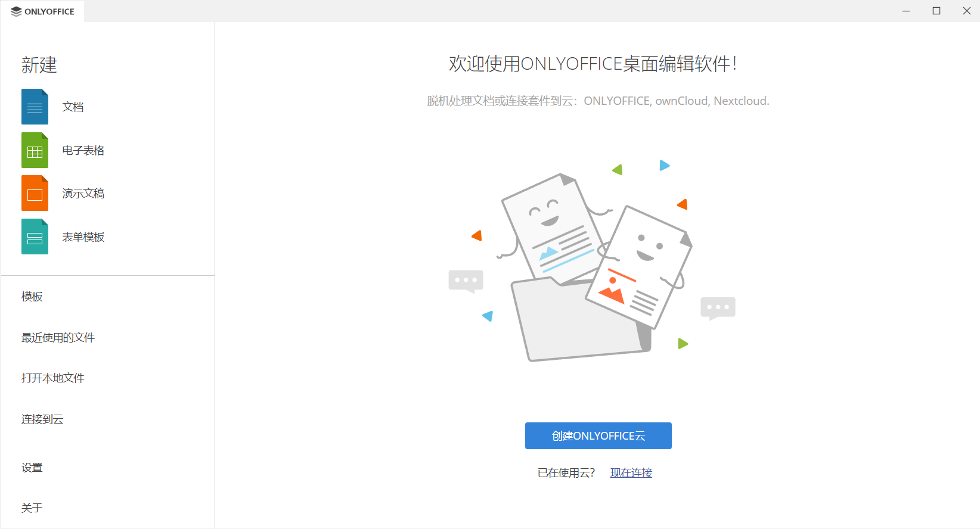
Task: Follow the 现在连接 link
Action: coord(631,472)
